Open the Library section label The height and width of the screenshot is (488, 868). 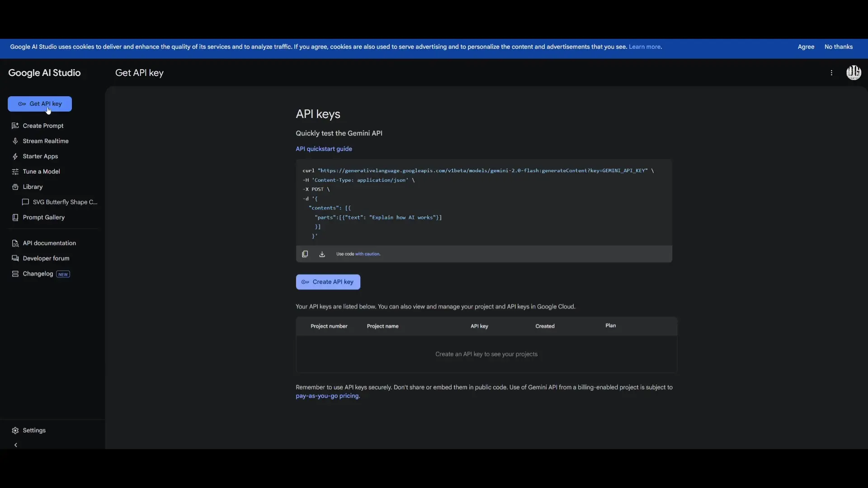tap(33, 187)
